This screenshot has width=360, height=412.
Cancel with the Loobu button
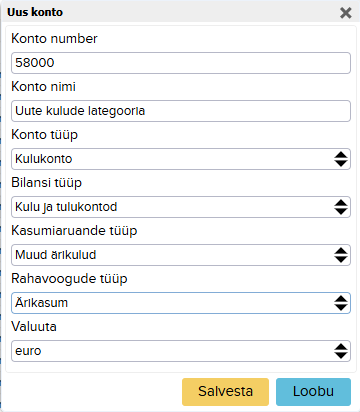point(313,392)
